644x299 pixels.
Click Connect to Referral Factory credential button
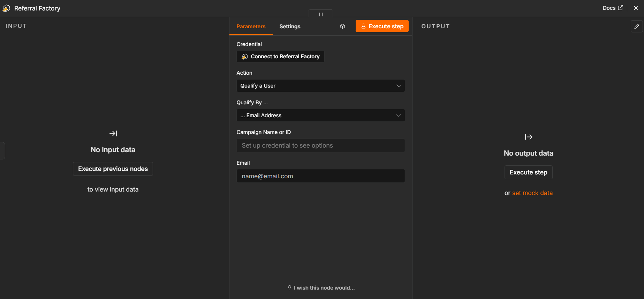coord(280,57)
